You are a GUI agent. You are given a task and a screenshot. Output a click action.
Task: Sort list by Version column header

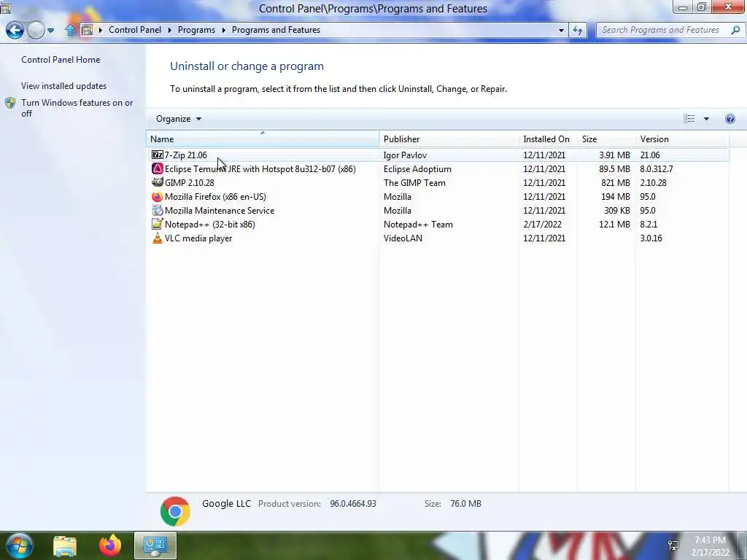click(682, 139)
